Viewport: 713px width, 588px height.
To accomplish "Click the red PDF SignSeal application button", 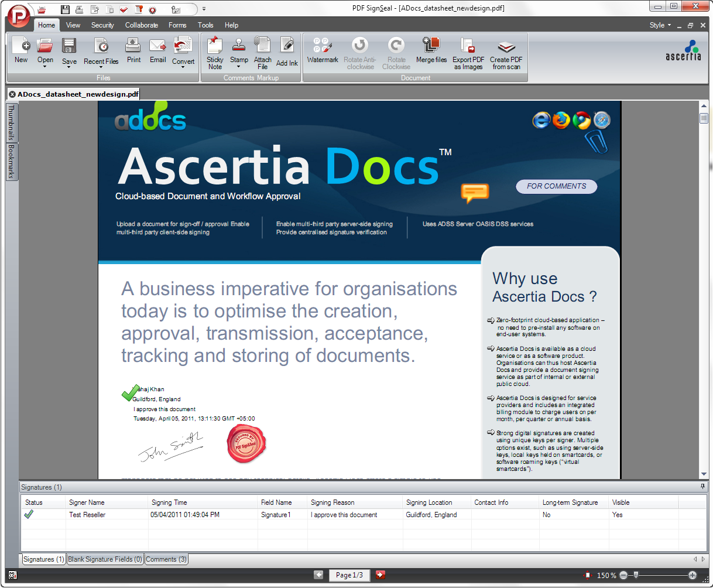I will [x=18, y=15].
